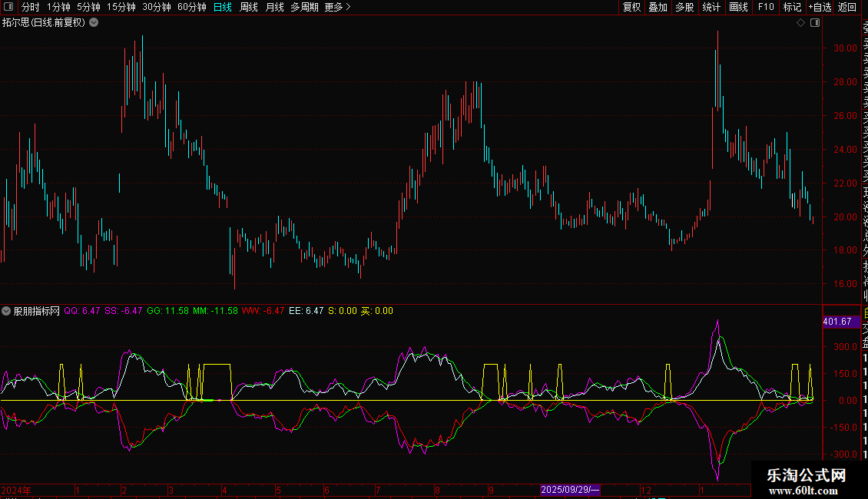Click the diamond icon above the chart
Screen dimensions: 868x499
point(800,23)
